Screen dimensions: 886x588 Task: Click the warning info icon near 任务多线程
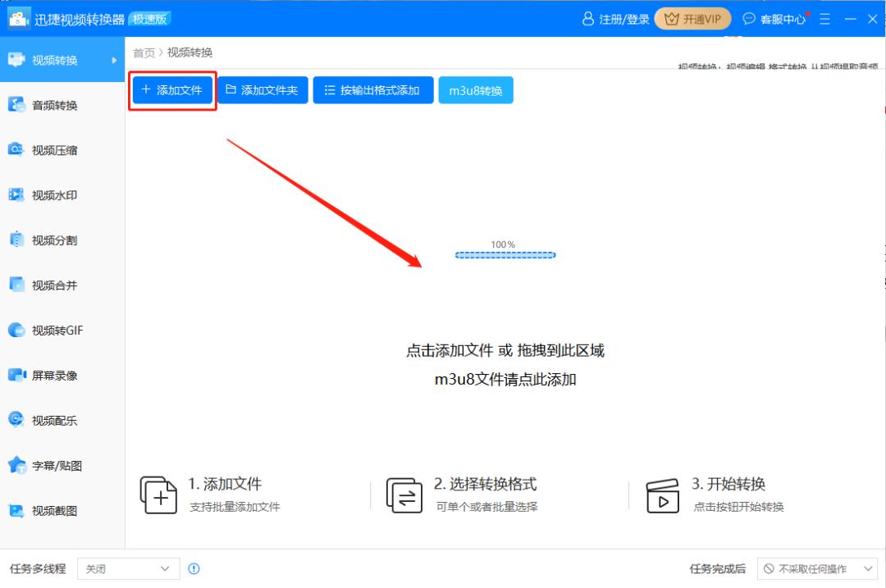(x=194, y=568)
